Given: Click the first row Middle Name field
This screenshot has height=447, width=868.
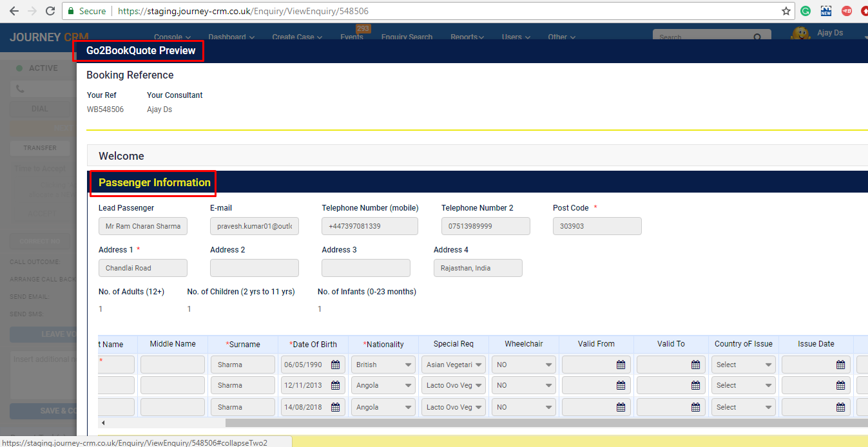Looking at the screenshot, I should [x=173, y=365].
